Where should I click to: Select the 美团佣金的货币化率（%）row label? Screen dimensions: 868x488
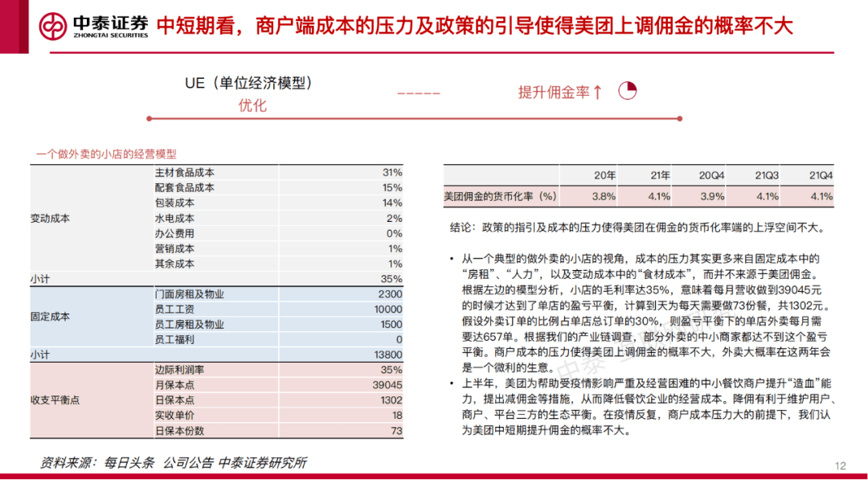point(501,196)
